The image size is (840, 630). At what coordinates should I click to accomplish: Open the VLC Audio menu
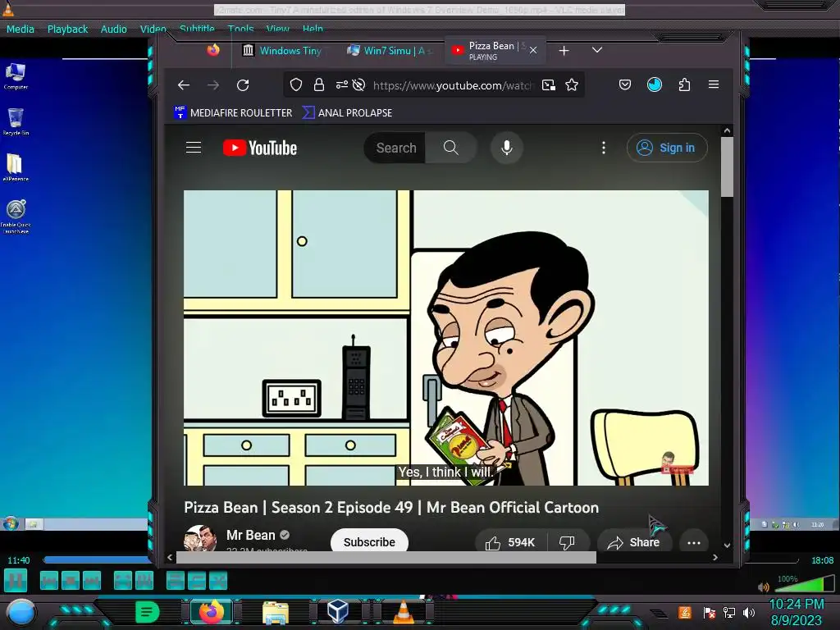(x=113, y=29)
